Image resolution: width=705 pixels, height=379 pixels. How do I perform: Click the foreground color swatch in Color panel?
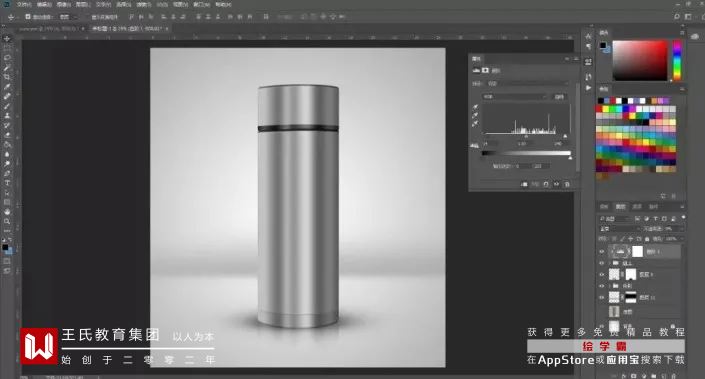pyautogui.click(x=602, y=45)
